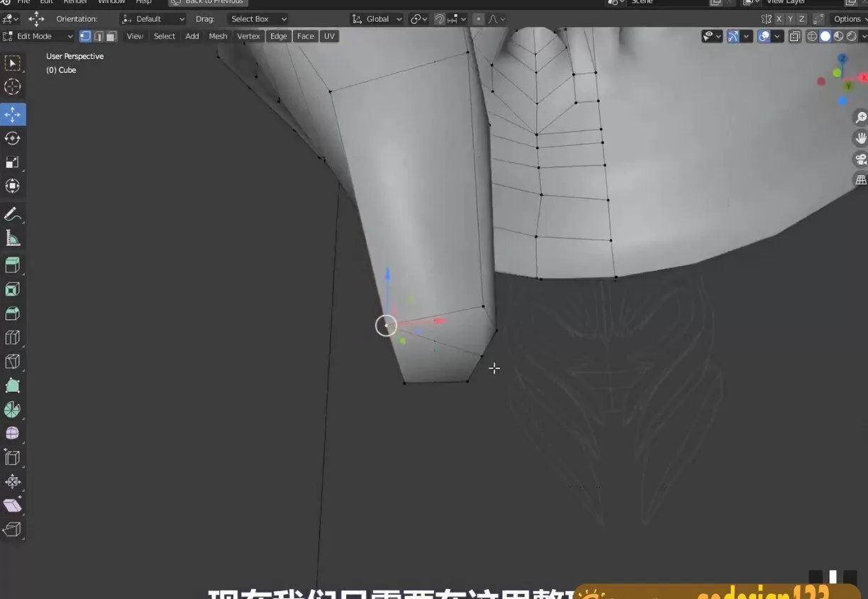
Task: Open the Vertex menu
Action: pos(248,36)
